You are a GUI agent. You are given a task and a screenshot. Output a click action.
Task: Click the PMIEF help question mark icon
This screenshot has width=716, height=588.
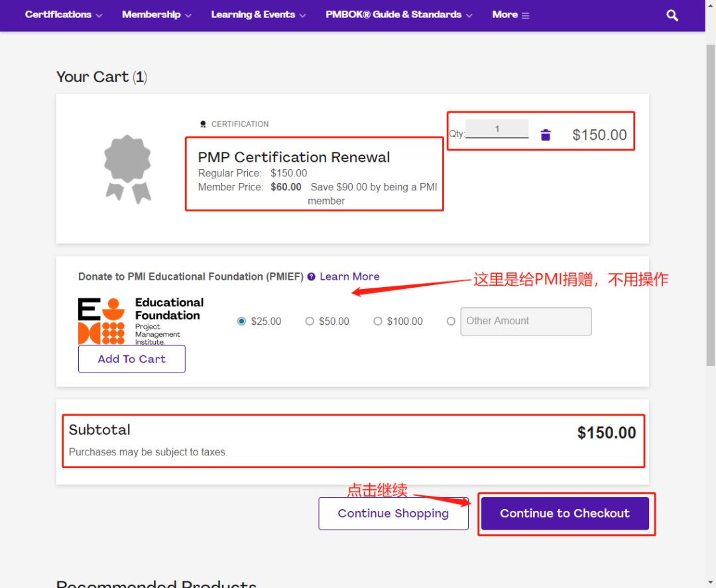[x=312, y=276]
